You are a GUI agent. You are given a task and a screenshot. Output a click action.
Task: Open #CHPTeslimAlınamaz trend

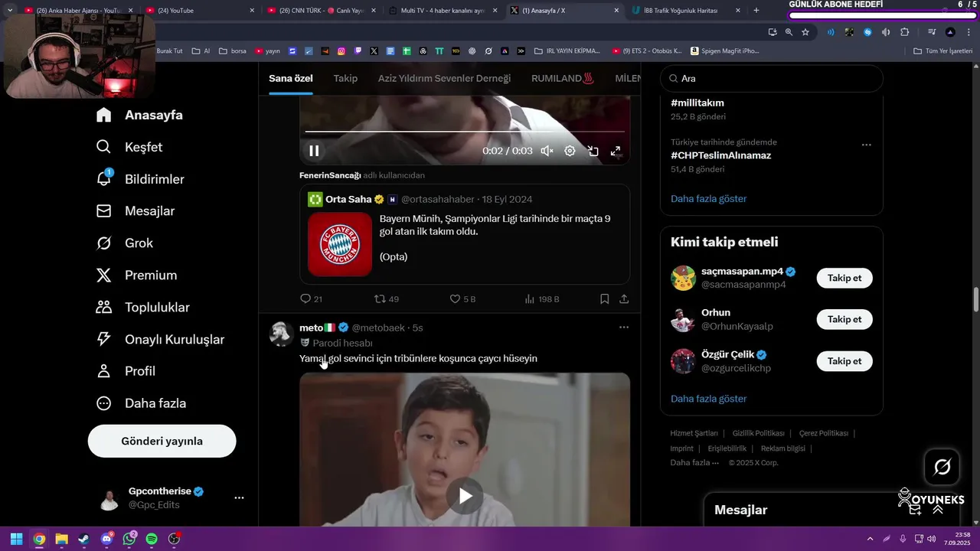(720, 155)
